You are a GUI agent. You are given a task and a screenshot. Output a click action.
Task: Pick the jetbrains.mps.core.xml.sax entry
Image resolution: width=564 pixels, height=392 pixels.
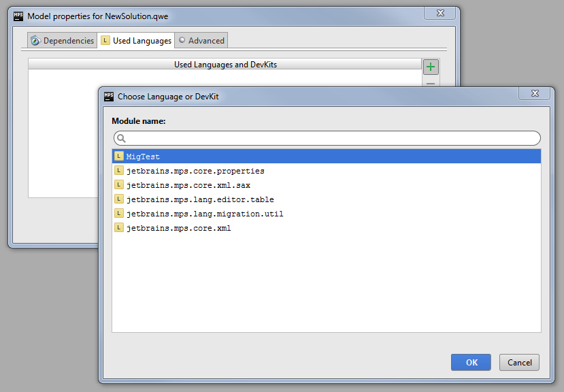click(x=188, y=185)
